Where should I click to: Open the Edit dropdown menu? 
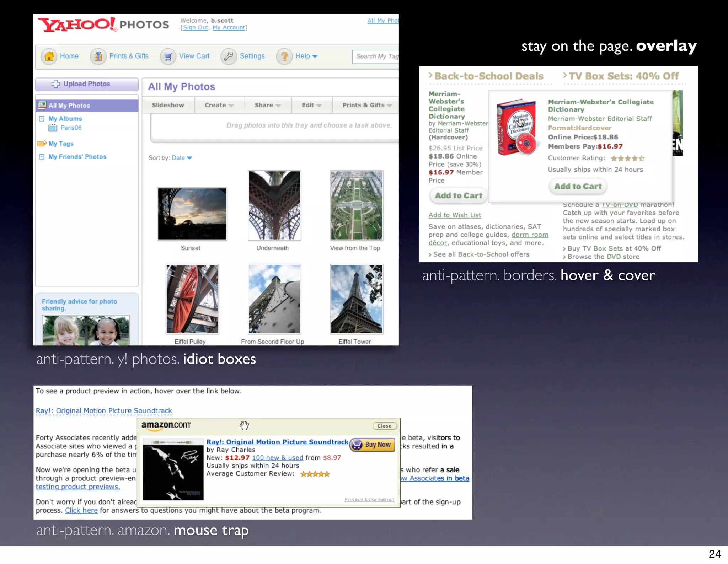(312, 105)
